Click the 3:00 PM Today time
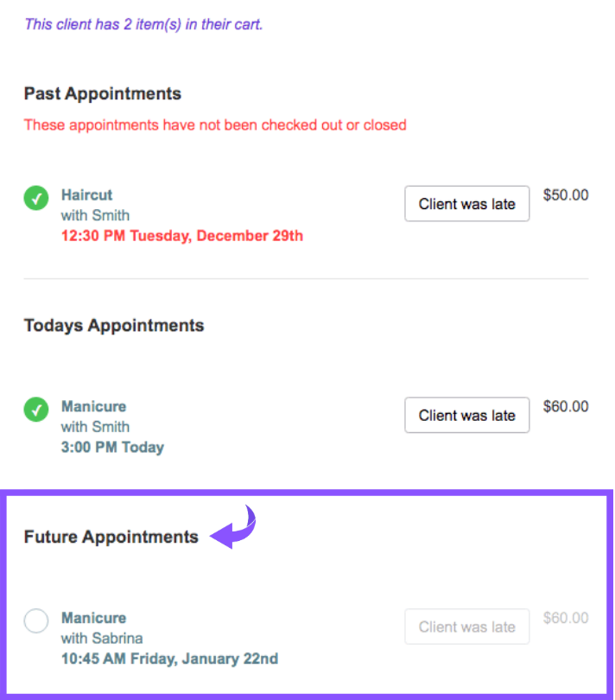Image resolution: width=615 pixels, height=700 pixels. (x=112, y=447)
